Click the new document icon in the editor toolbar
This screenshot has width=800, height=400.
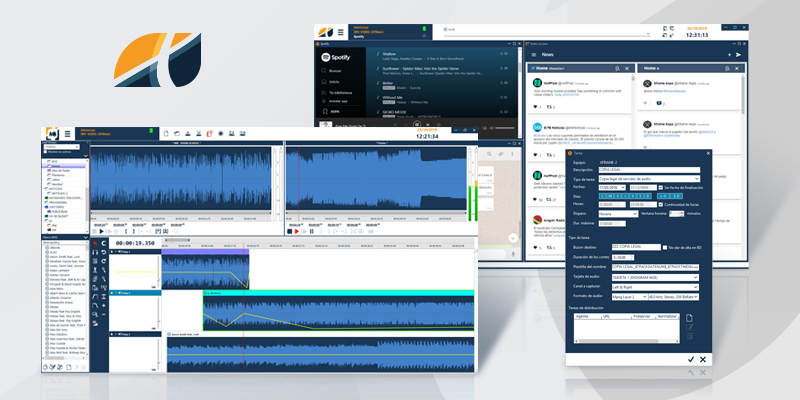click(166, 134)
